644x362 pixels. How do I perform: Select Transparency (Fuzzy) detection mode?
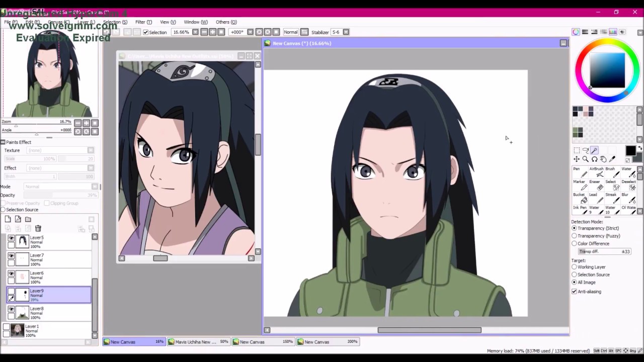[574, 236]
